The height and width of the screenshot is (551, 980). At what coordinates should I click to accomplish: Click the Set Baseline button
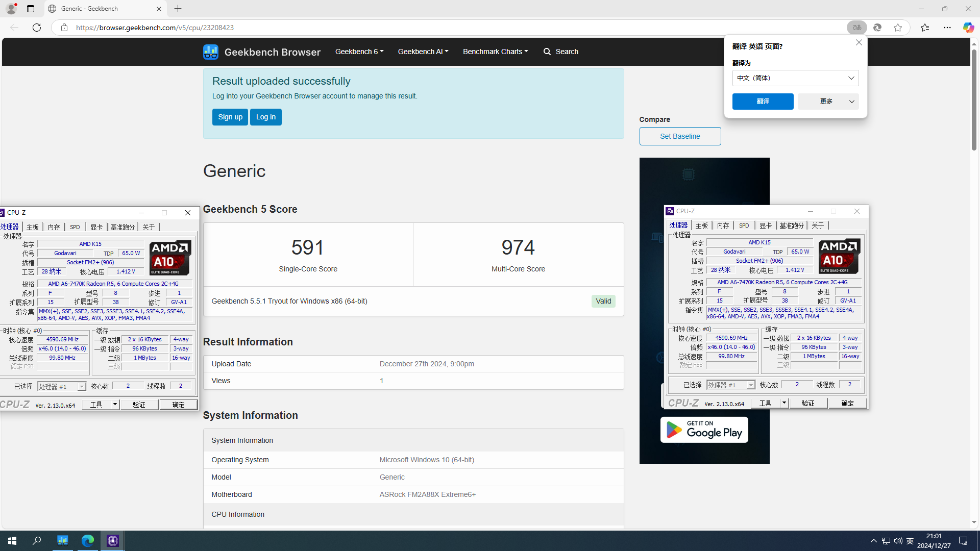click(x=680, y=136)
